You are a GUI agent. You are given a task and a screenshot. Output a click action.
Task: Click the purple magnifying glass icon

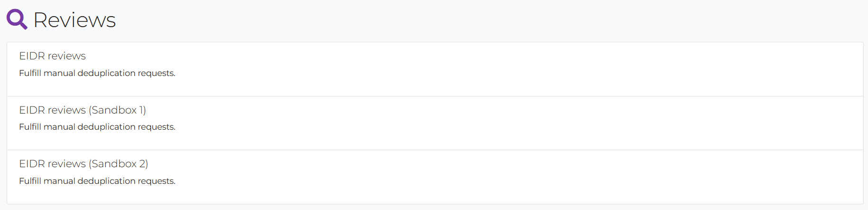click(17, 19)
